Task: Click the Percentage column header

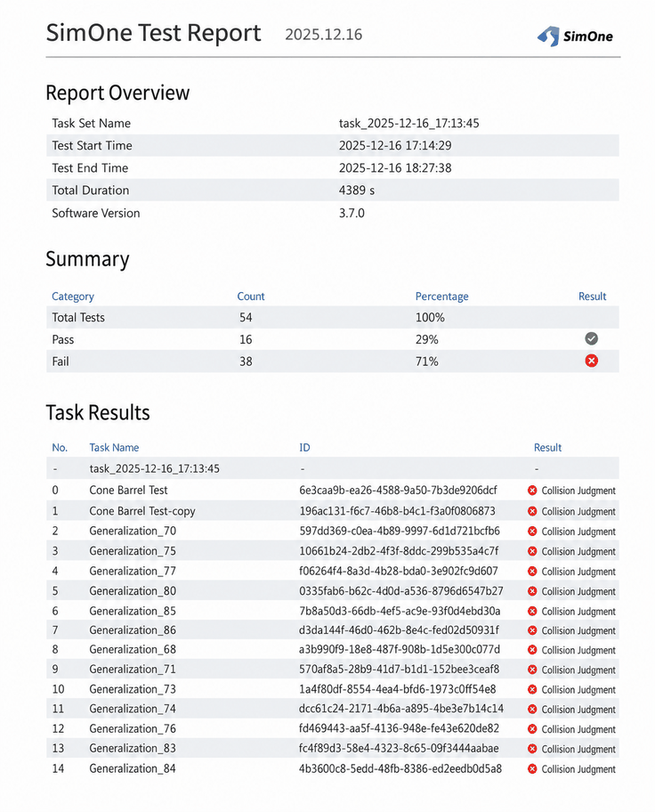Action: [441, 296]
